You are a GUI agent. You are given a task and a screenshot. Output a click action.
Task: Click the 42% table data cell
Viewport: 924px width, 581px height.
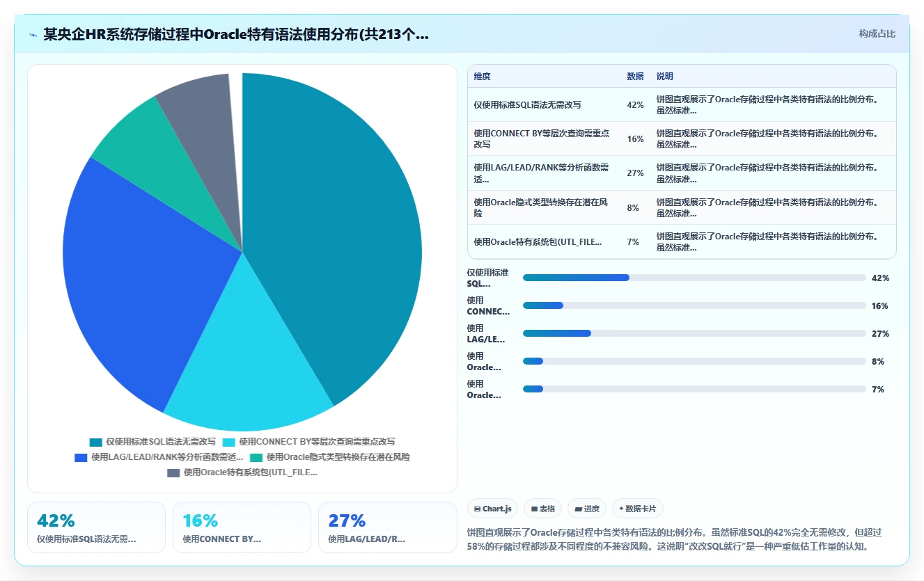635,105
